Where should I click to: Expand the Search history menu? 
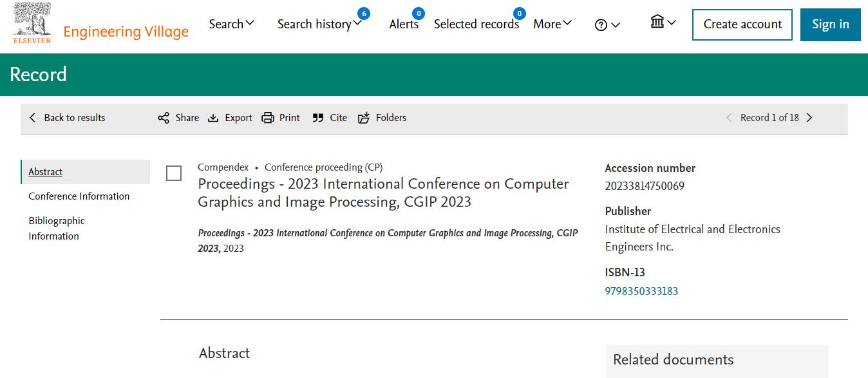[319, 23]
